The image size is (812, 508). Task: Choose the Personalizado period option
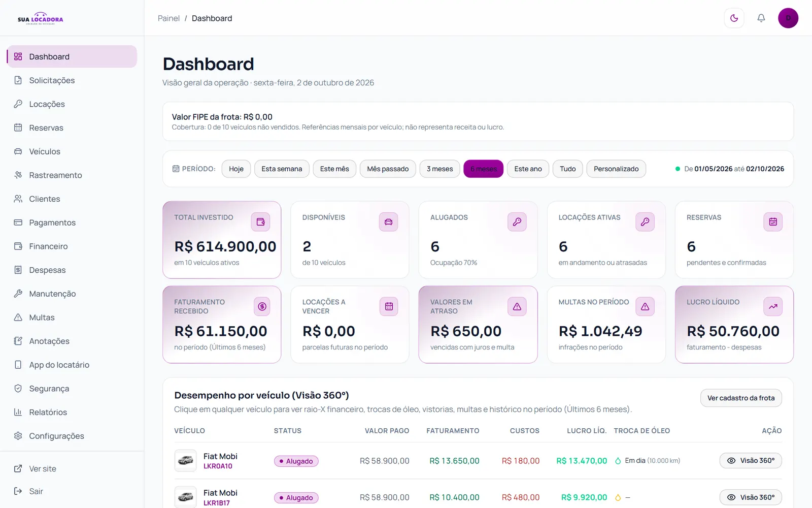coord(616,169)
